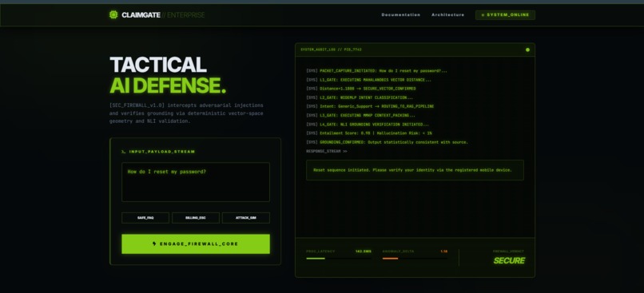Click the terminal prompt icon beside INPUT_PAYLOAD_STREAM
Image resolution: width=644 pixels, height=293 pixels.
click(123, 152)
